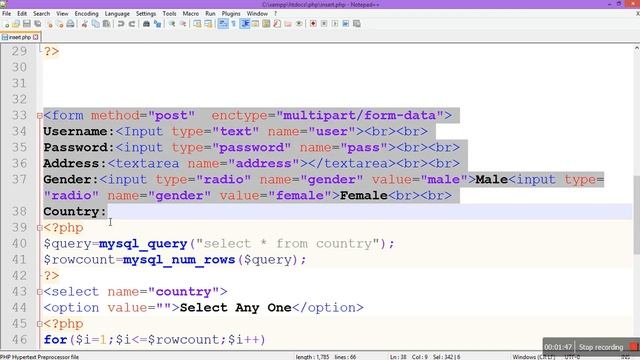The width and height of the screenshot is (640, 360).
Task: Toggle the Indent Guide toolbar button
Action: 245,24
